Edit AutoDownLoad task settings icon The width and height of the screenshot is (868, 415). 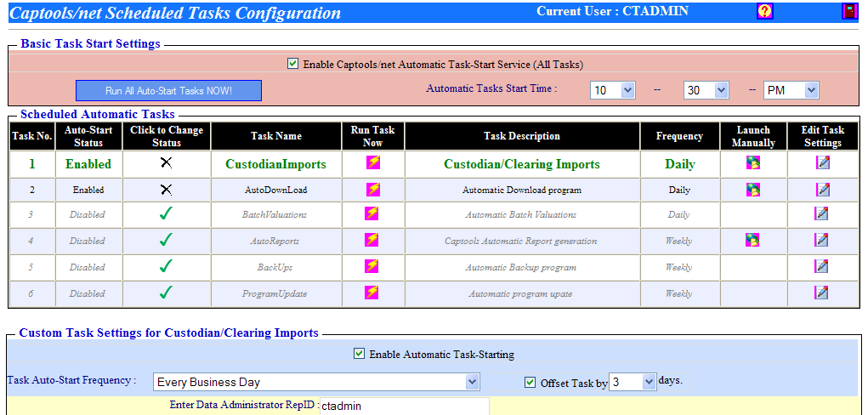tap(823, 190)
